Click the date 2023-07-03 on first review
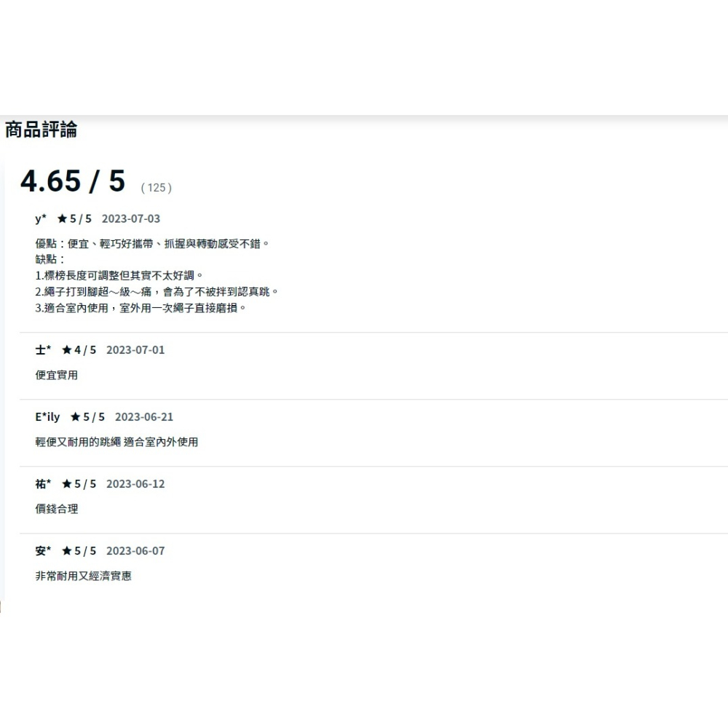Image resolution: width=728 pixels, height=728 pixels. point(131,218)
